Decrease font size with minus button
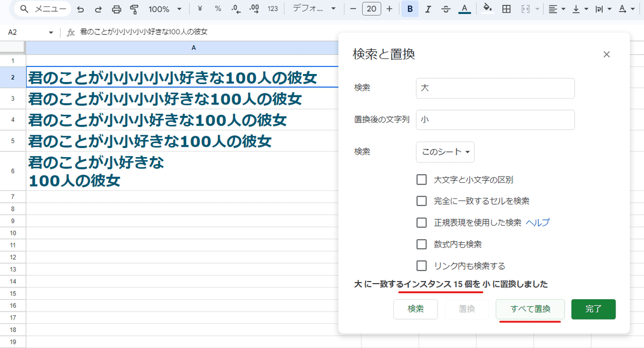644x348 pixels. (353, 9)
